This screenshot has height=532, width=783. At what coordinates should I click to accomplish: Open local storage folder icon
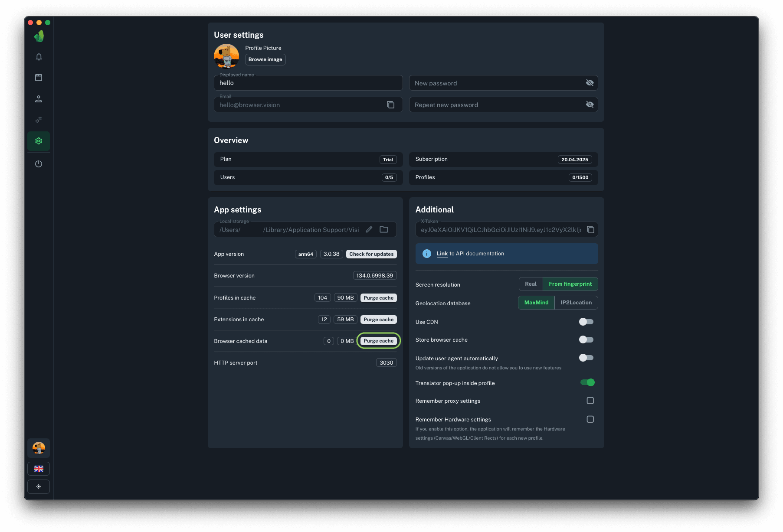(x=384, y=230)
